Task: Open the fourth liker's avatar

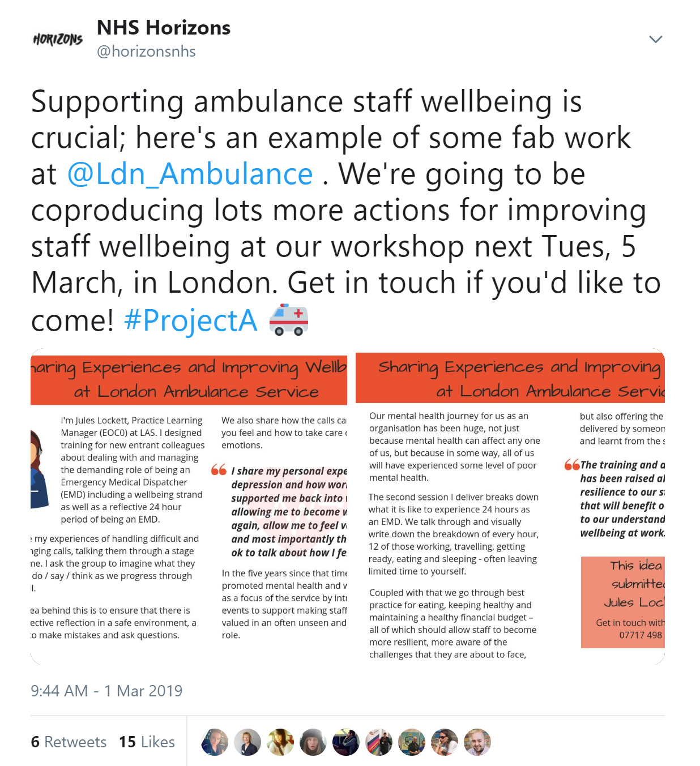Action: tap(313, 742)
